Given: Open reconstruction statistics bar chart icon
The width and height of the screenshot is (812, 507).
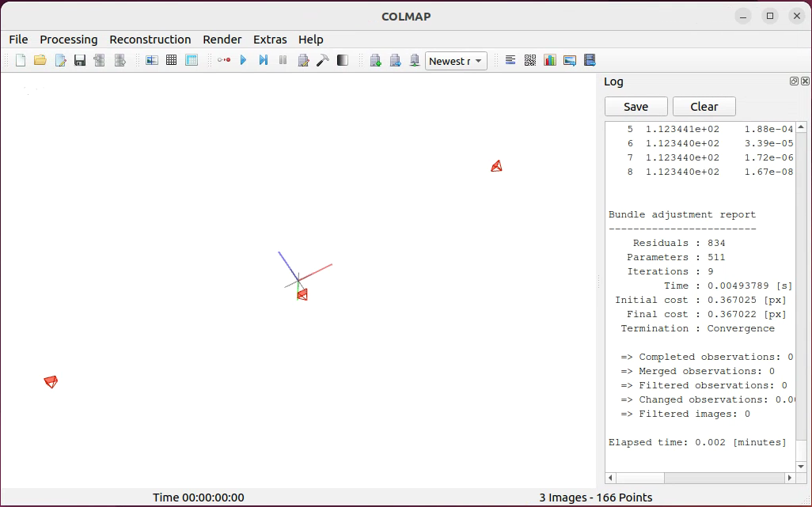Looking at the screenshot, I should [x=550, y=61].
